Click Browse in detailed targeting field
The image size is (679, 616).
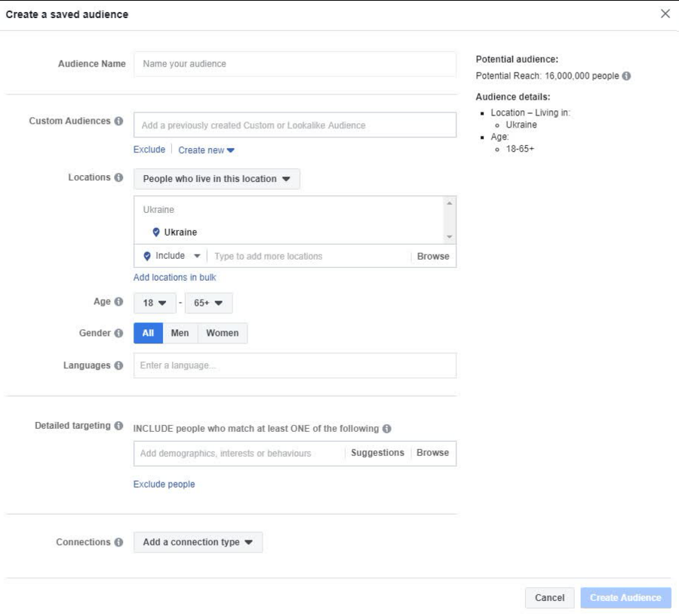432,453
